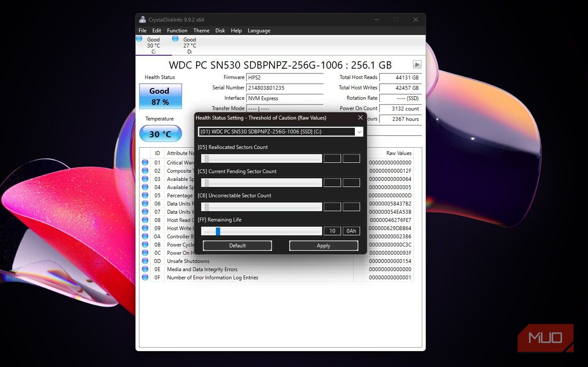Select the Unsafe Shutdowns attribute row
This screenshot has height=367, width=588.
click(x=276, y=261)
